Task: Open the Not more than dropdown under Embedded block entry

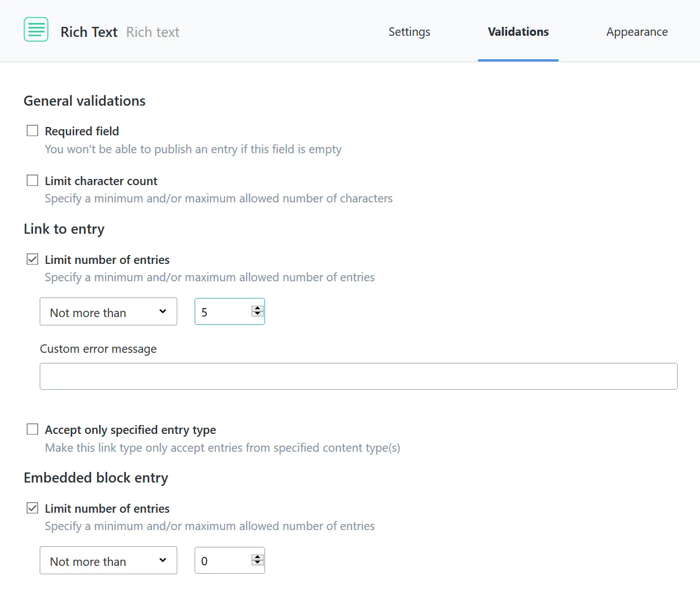Action: (108, 561)
